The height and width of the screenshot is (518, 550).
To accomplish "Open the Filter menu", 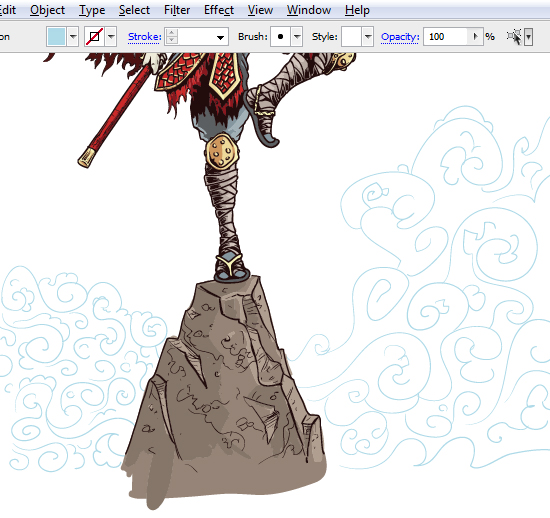I will [x=177, y=10].
